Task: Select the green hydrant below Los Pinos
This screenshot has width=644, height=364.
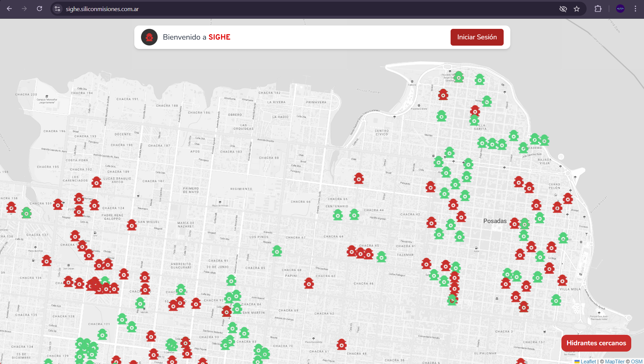Action: (277, 251)
